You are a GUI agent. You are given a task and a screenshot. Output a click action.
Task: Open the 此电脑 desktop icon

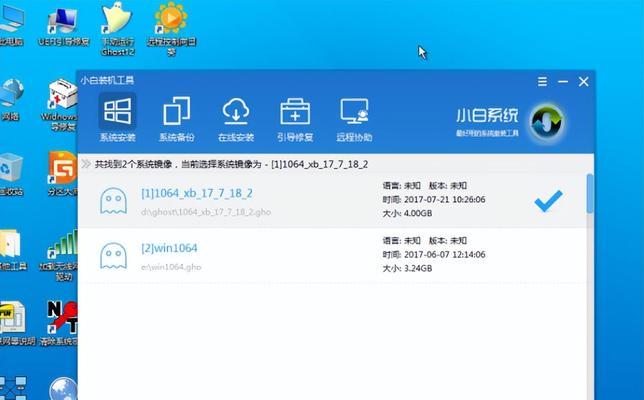[11, 24]
